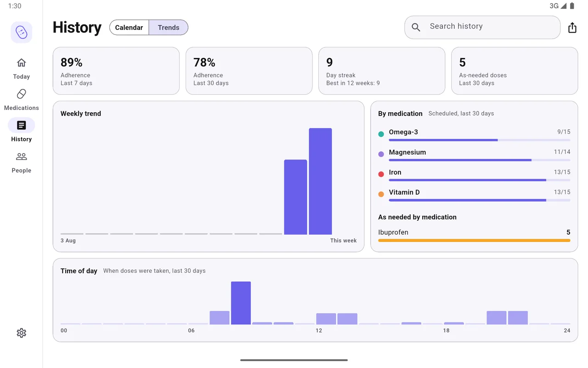Click the By medication heading
Screen dimensions: 588x368
click(x=400, y=114)
